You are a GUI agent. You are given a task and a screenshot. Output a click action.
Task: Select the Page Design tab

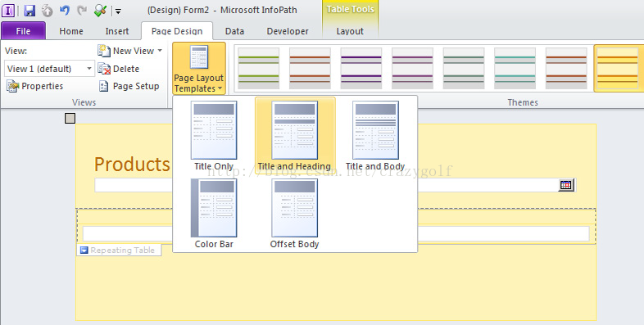(x=177, y=31)
